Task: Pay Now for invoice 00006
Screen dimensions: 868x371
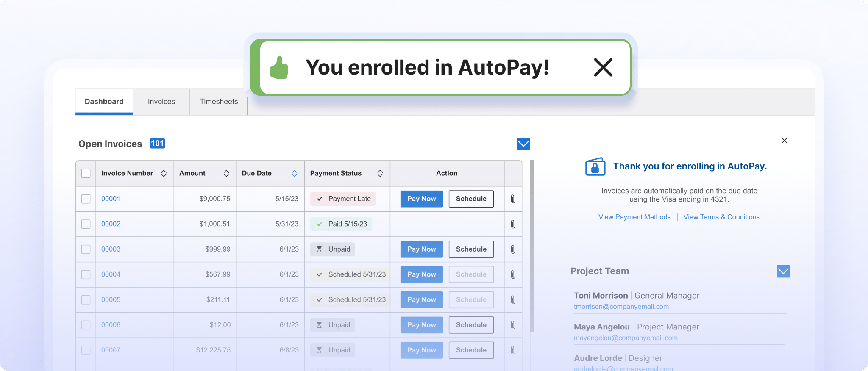Action: tap(422, 325)
